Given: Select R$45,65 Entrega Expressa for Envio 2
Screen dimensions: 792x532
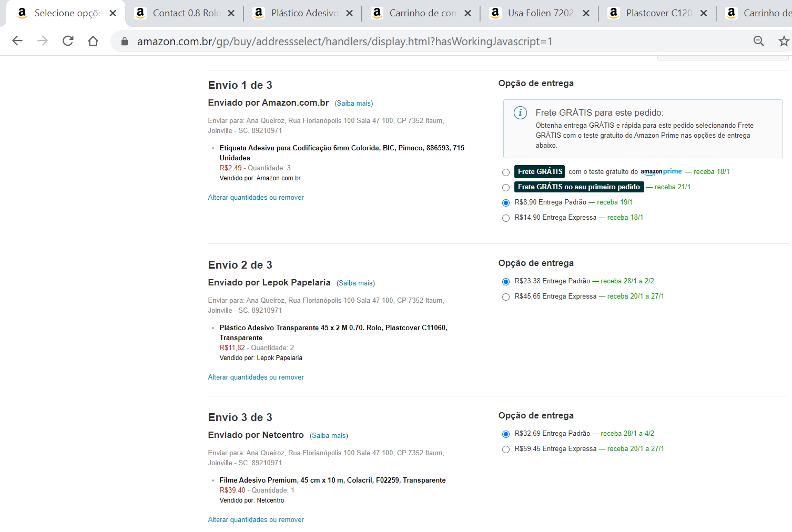Looking at the screenshot, I should [x=506, y=297].
